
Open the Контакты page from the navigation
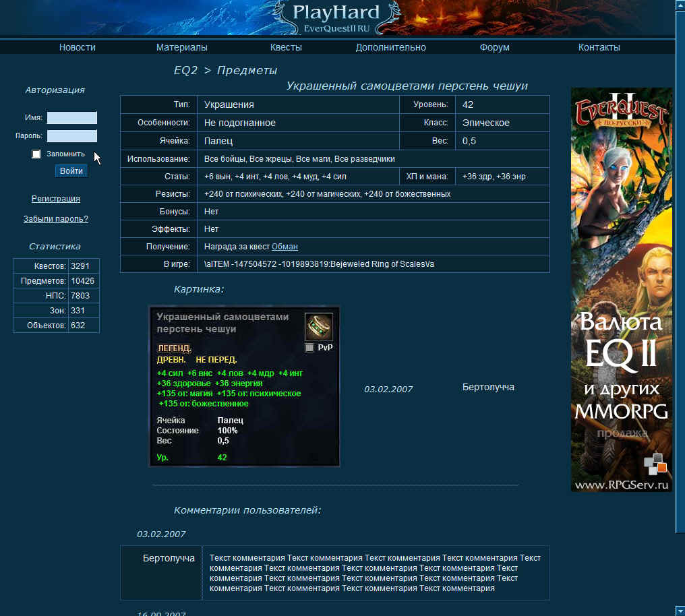coord(599,47)
